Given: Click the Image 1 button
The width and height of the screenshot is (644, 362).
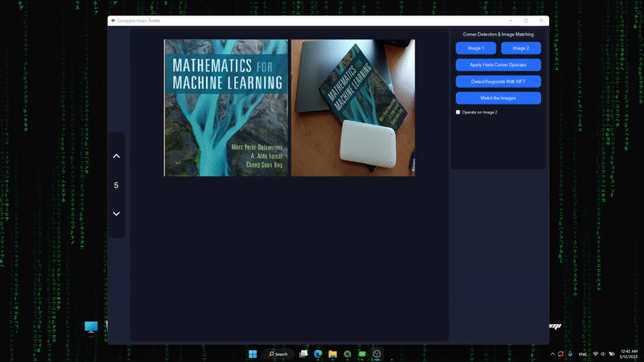Looking at the screenshot, I should coord(476,48).
